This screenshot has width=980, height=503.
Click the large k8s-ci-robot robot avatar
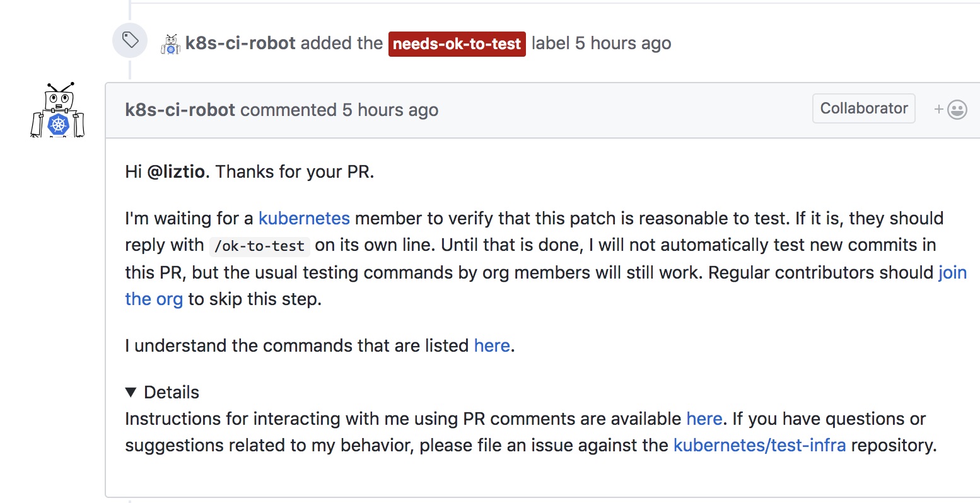click(x=57, y=112)
